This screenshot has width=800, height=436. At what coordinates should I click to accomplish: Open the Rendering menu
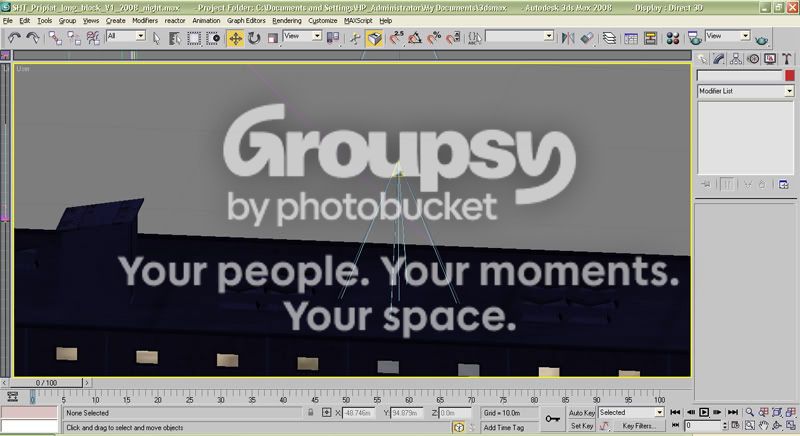tap(287, 20)
